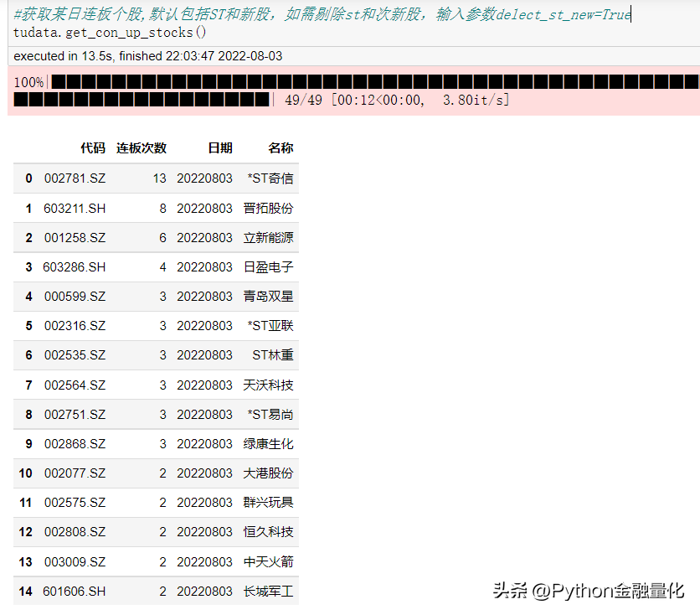This screenshot has height=615, width=700.
Task: Click the name cell 立新能源
Action: [268, 238]
